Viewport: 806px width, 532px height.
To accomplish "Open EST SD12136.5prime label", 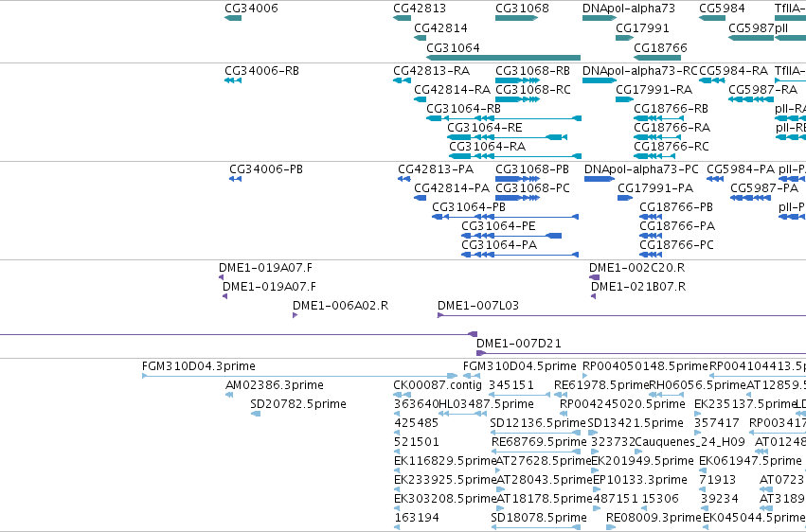I will coord(538,424).
